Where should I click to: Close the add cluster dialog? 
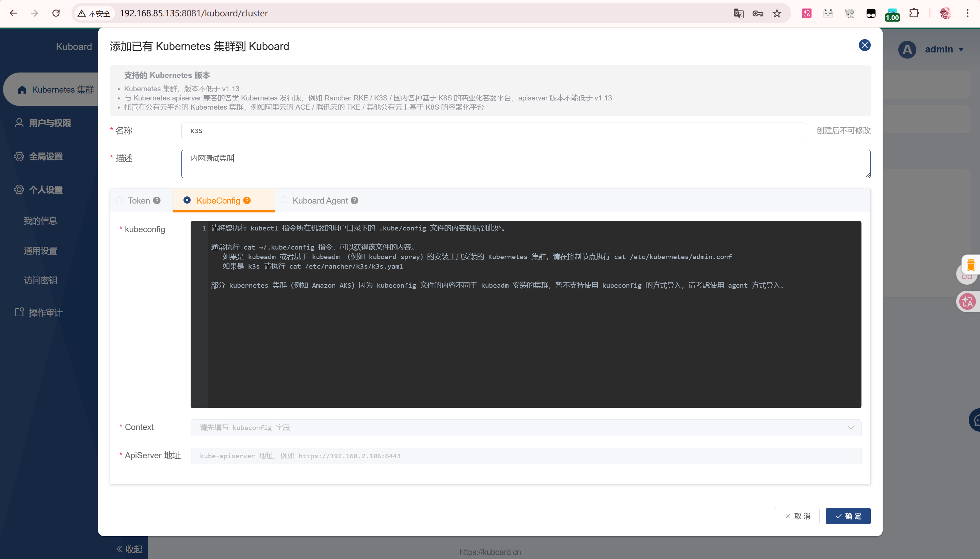pos(864,45)
